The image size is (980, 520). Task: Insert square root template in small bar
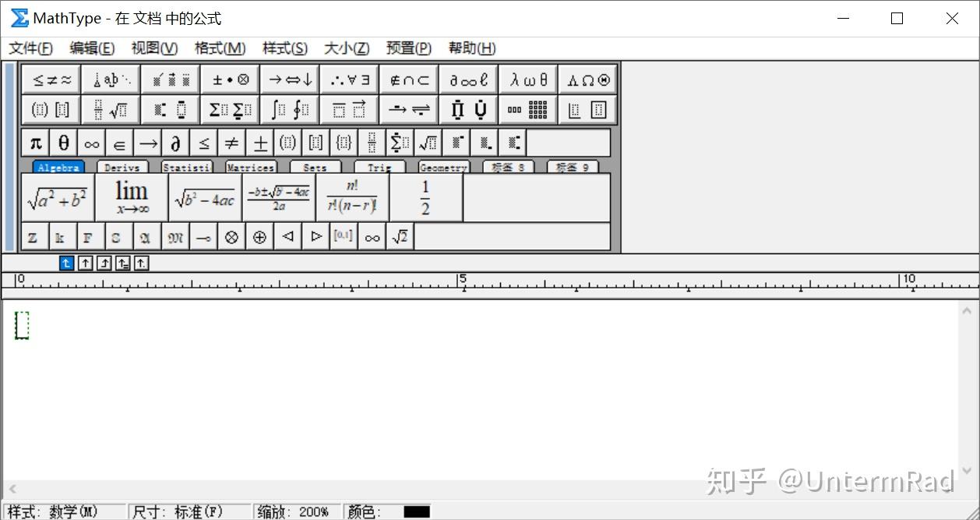[428, 143]
